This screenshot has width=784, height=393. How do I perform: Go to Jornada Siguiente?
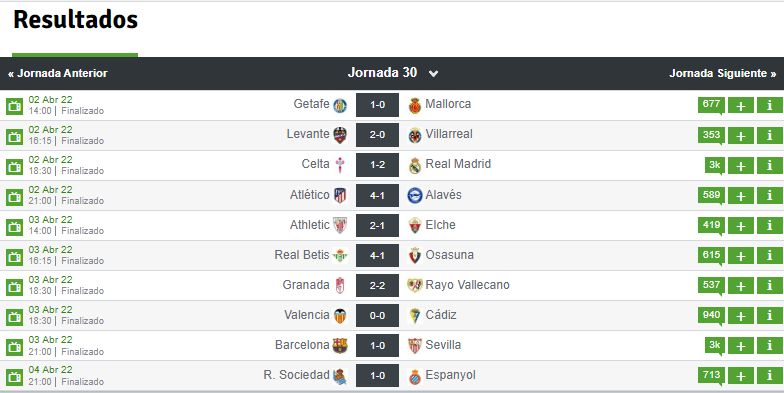(722, 74)
